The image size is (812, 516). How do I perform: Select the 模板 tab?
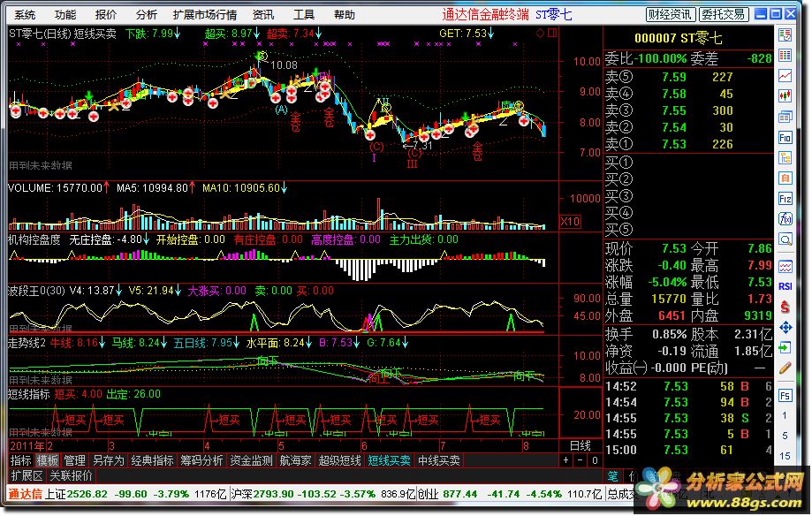pos(48,460)
